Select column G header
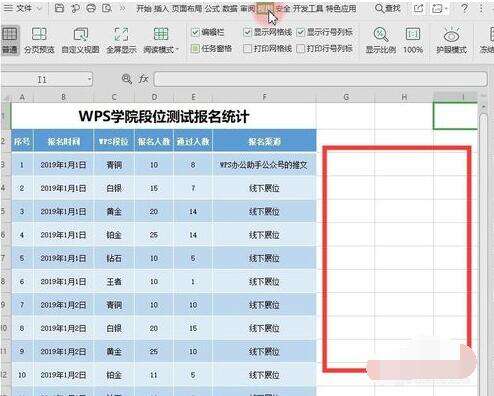Screen dimensions: 494x396 346,97
